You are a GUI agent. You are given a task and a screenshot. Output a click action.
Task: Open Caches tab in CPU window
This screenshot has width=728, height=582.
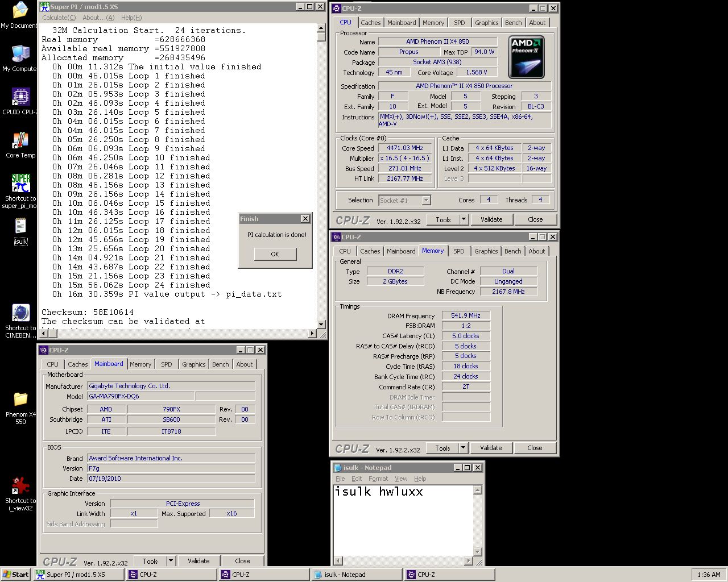point(370,23)
